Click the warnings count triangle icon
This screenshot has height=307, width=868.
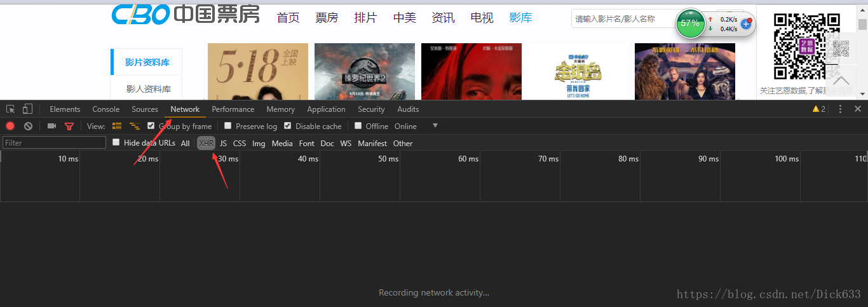816,109
